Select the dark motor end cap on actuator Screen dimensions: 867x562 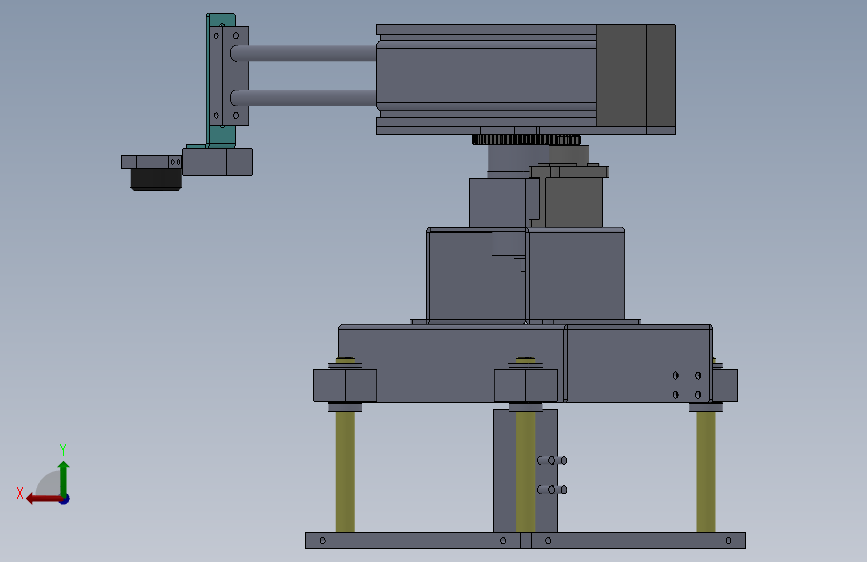pyautogui.click(x=636, y=76)
